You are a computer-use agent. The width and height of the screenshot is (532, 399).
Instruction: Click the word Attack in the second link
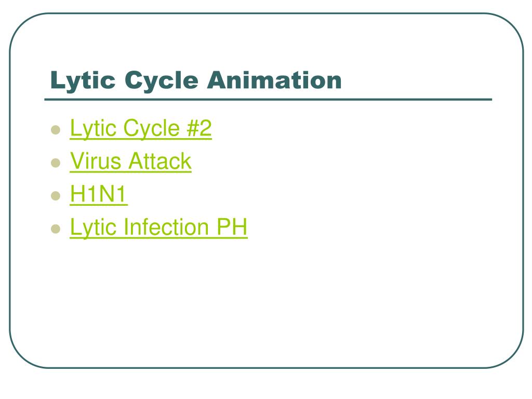coord(160,161)
